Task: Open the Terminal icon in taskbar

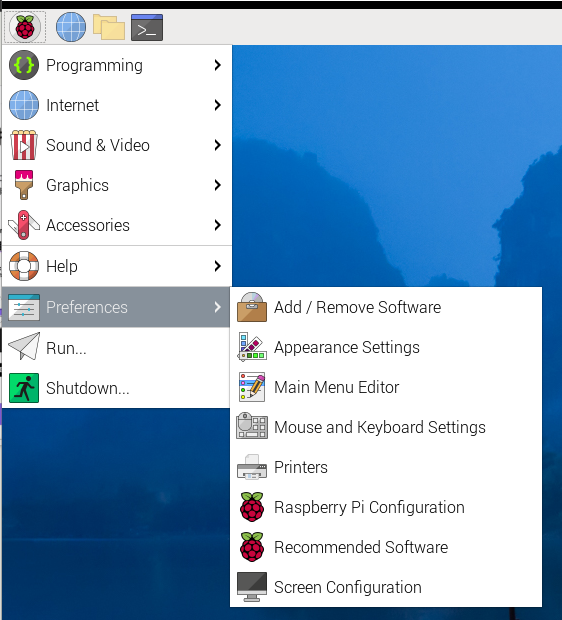Action: [x=147, y=27]
